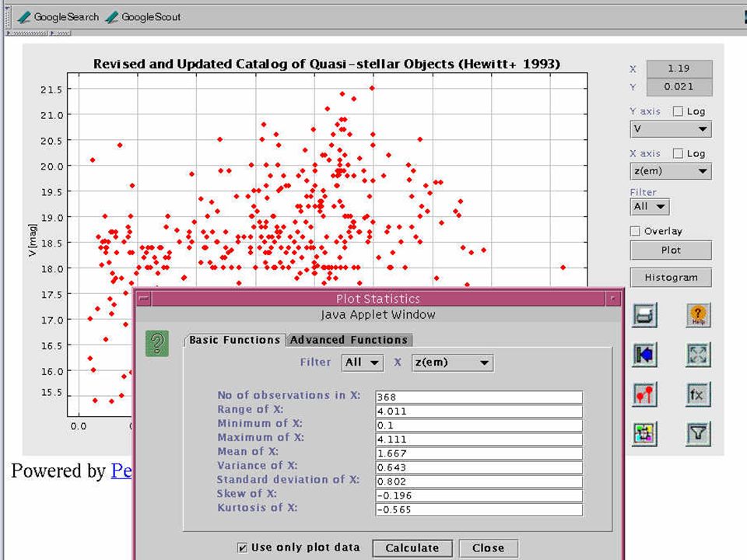Click the V[mag] y-axis label
747x560 pixels.
pos(33,240)
